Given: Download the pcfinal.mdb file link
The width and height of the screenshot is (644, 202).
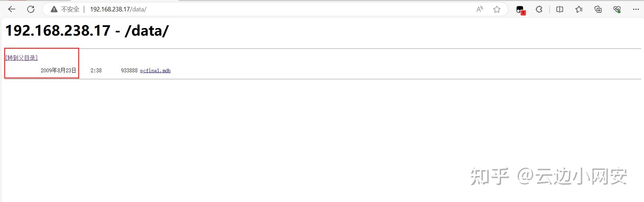Looking at the screenshot, I should (155, 71).
